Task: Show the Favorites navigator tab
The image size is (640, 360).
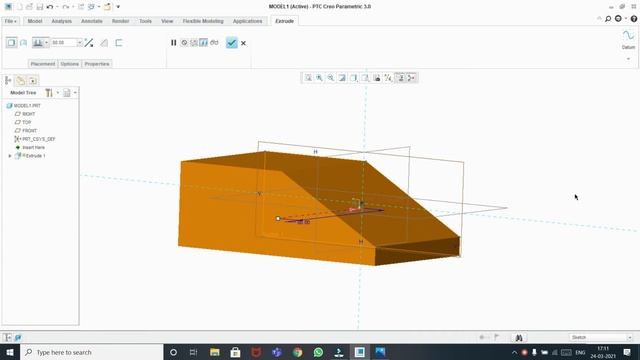Action: 33,80
